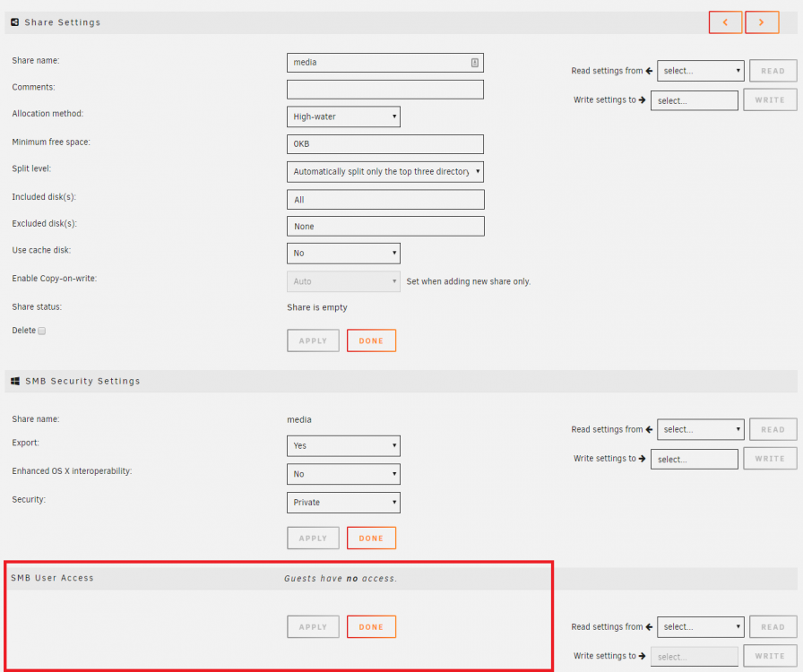The height and width of the screenshot is (672, 803).
Task: Click APPLY under SMB Security Settings
Action: point(313,538)
